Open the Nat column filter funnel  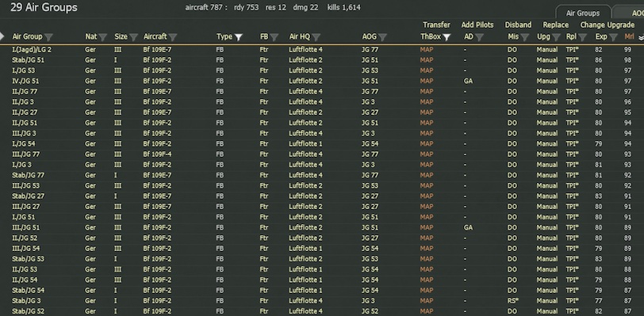[x=102, y=37]
